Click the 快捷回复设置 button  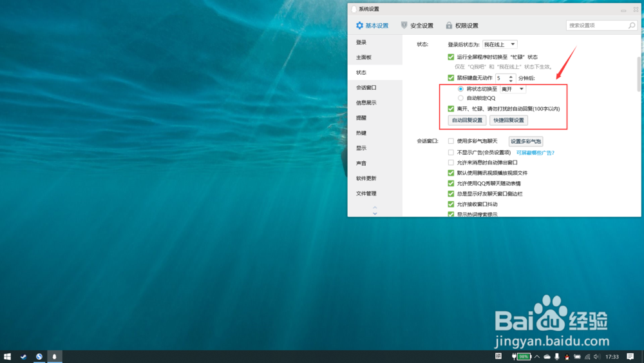click(509, 120)
